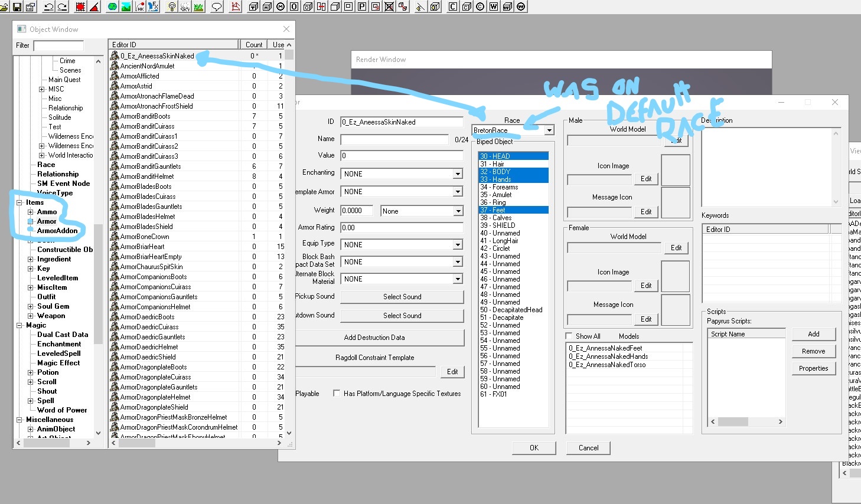Click the Cancel button

[588, 448]
